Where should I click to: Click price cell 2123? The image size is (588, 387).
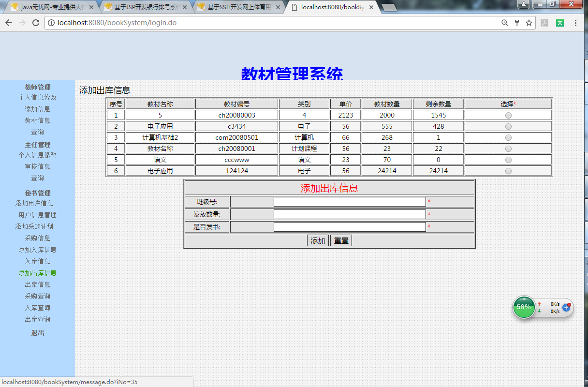(x=345, y=115)
